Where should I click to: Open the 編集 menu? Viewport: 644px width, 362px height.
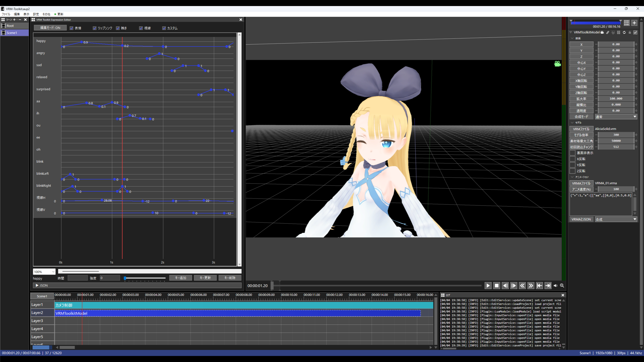coord(17,14)
